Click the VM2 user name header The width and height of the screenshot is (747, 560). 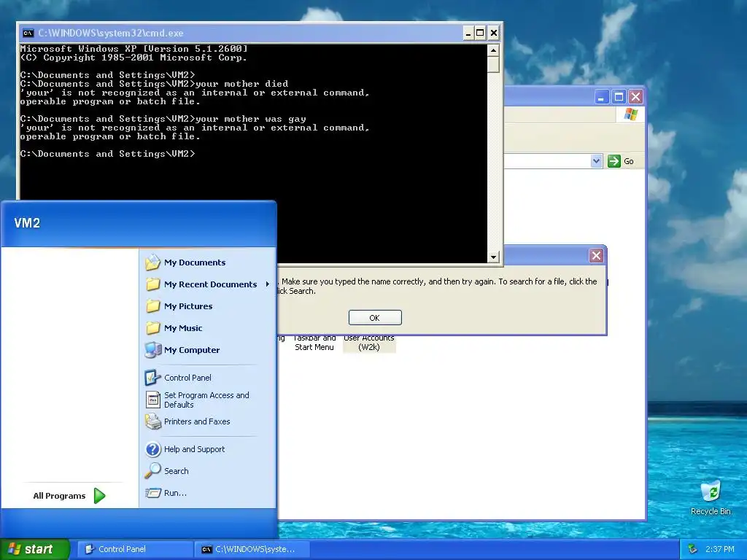coord(27,223)
